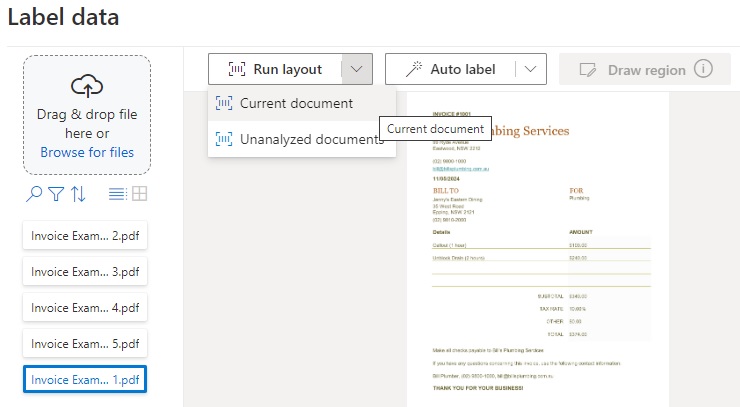Switch to grid view icon

139,194
